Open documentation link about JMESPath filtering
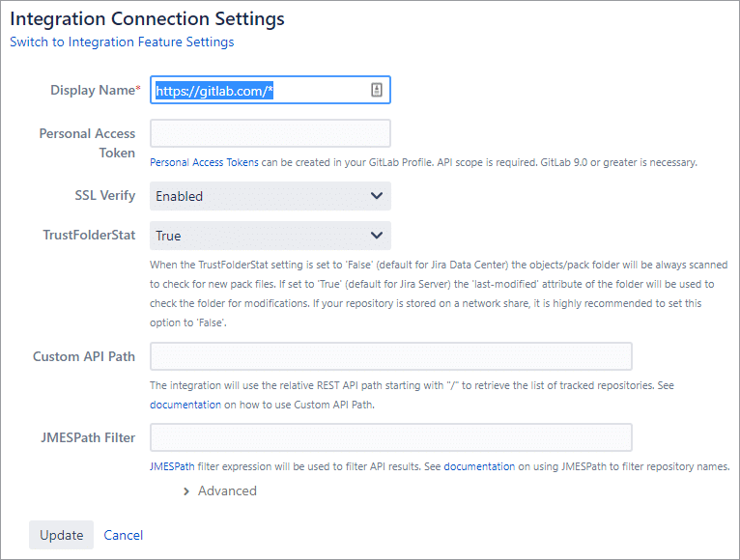 click(479, 466)
